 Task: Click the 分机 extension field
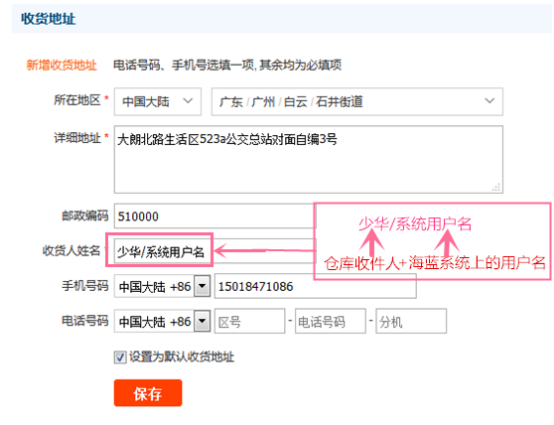coord(411,321)
